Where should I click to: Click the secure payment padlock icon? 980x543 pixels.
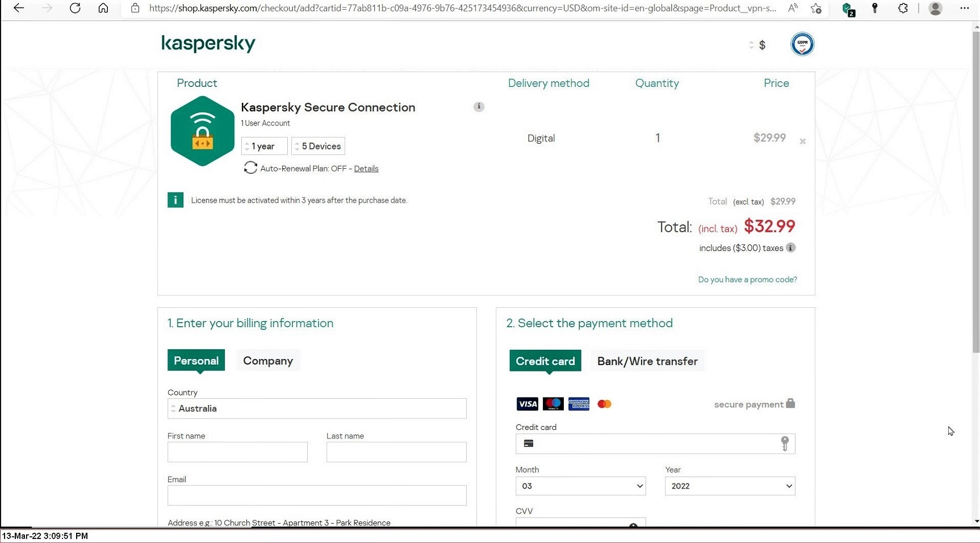[x=790, y=403]
